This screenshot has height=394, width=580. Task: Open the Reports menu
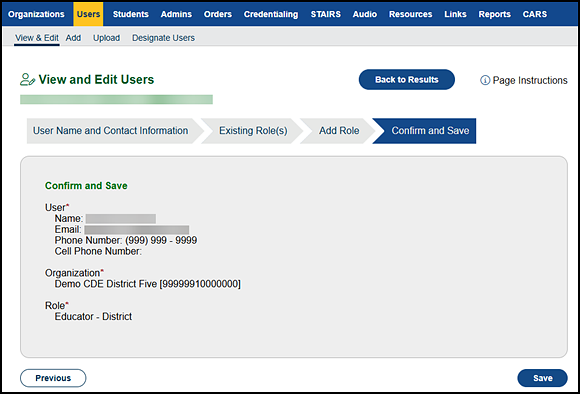tap(494, 14)
